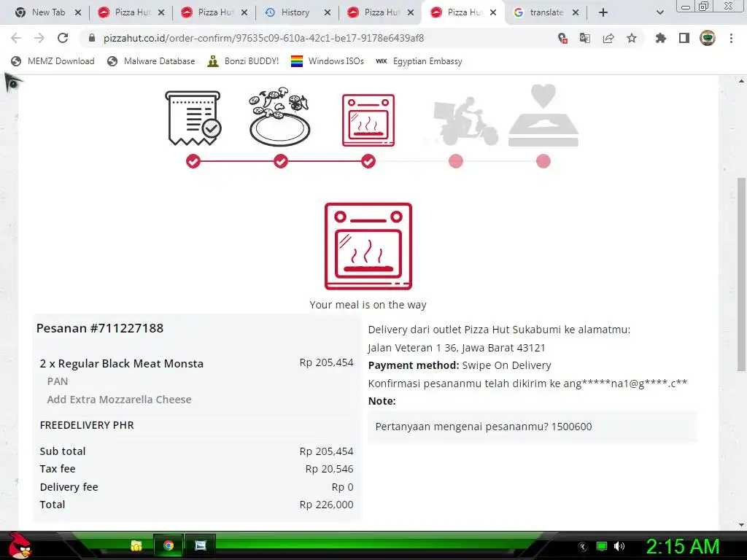This screenshot has width=747, height=560.
Task: Click the FREEDELIVERY PHR promo text
Action: point(87,425)
